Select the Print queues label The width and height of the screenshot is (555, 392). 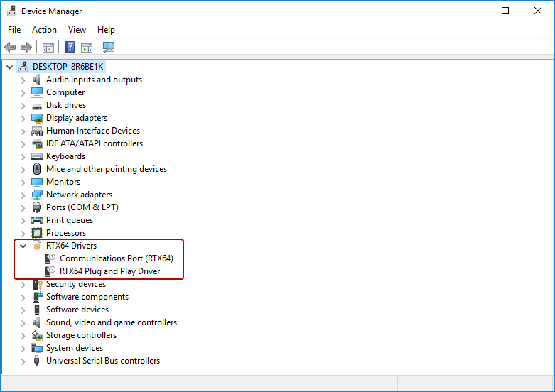coord(70,220)
